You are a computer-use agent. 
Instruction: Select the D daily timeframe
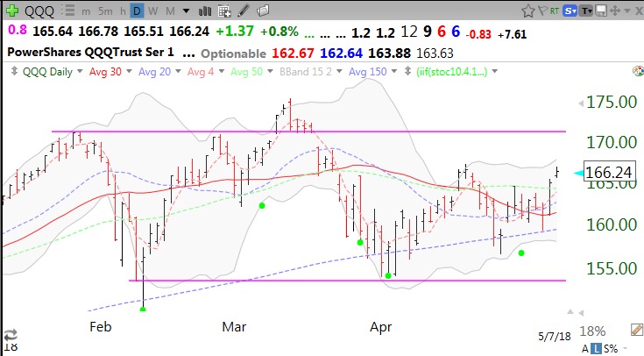[137, 11]
